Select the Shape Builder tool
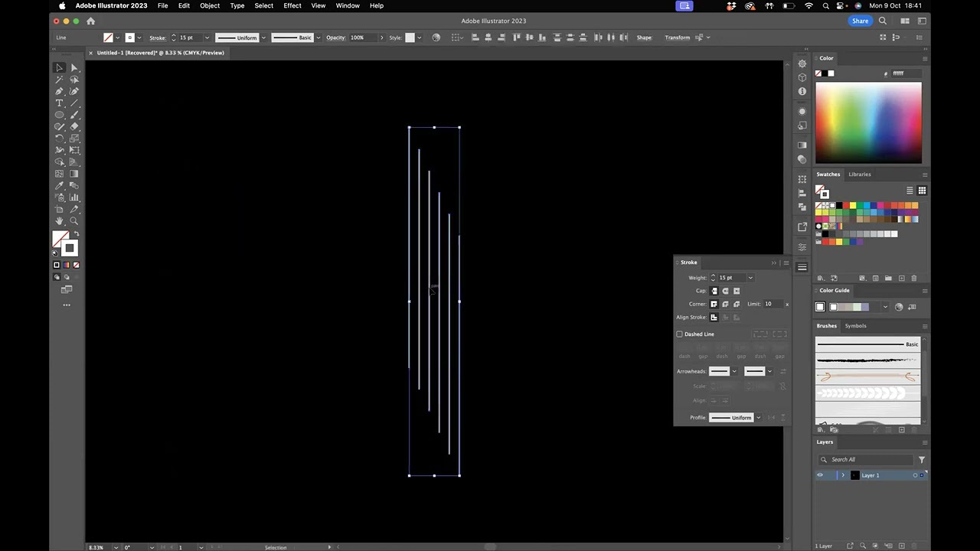 point(59,162)
